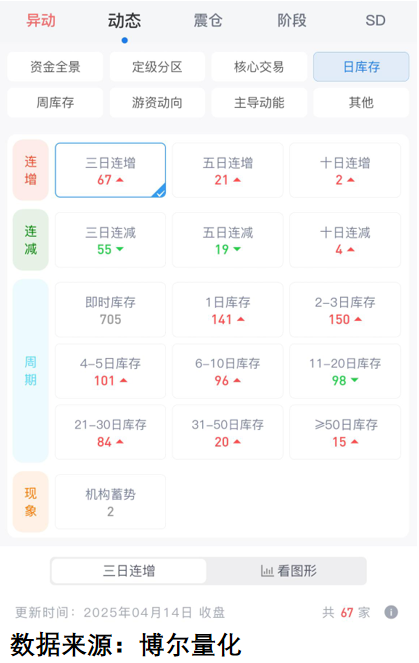Click the 核心交易 button
419x663 pixels.
259,67
